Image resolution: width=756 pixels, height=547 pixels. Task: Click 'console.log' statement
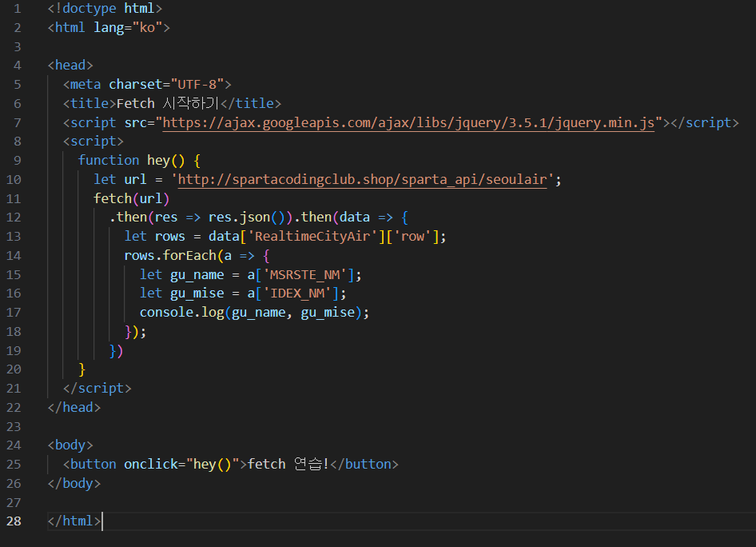click(x=181, y=313)
